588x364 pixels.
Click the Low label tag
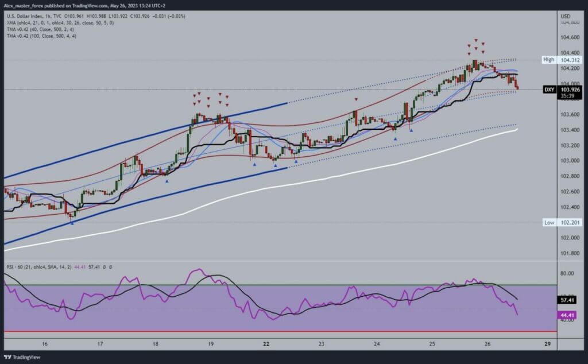(549, 222)
